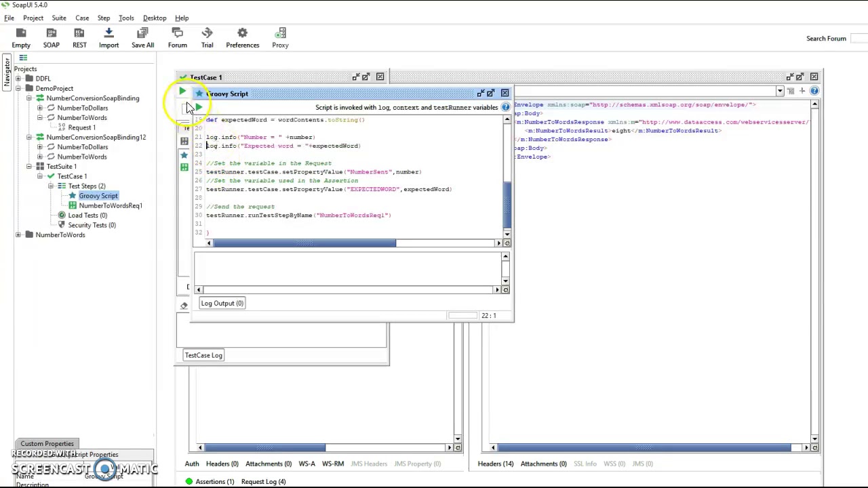
Task: Select Groovy Script step in navigator tree
Action: [98, 196]
